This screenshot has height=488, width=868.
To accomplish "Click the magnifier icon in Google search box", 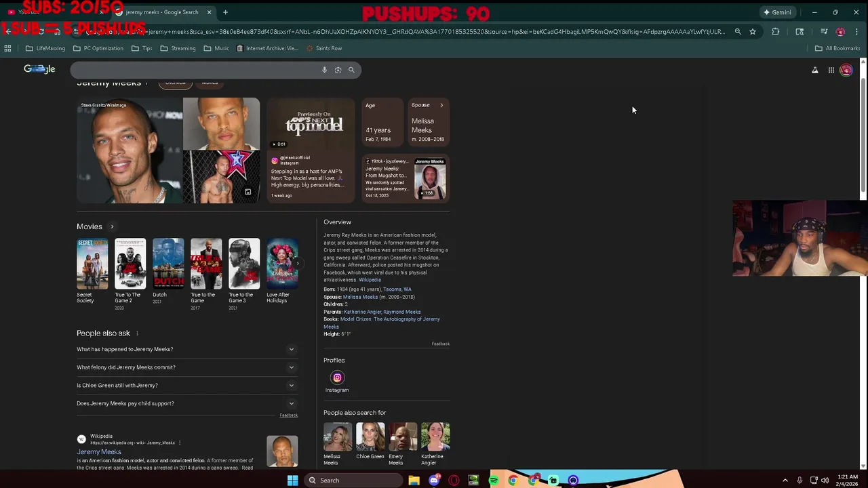I will pos(351,70).
